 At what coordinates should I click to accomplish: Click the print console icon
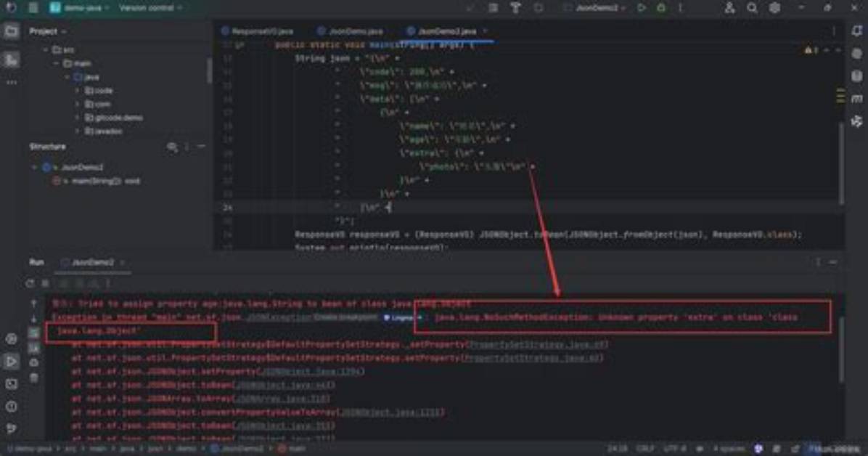[34, 362]
